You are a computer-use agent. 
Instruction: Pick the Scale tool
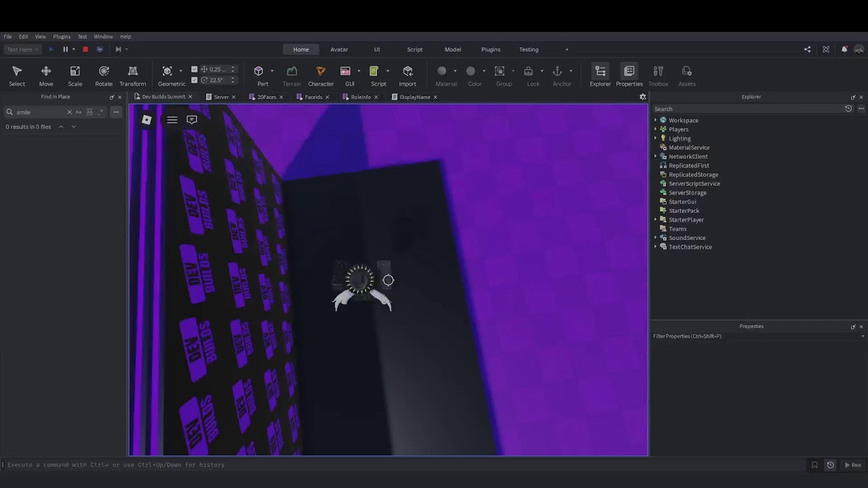(x=75, y=75)
